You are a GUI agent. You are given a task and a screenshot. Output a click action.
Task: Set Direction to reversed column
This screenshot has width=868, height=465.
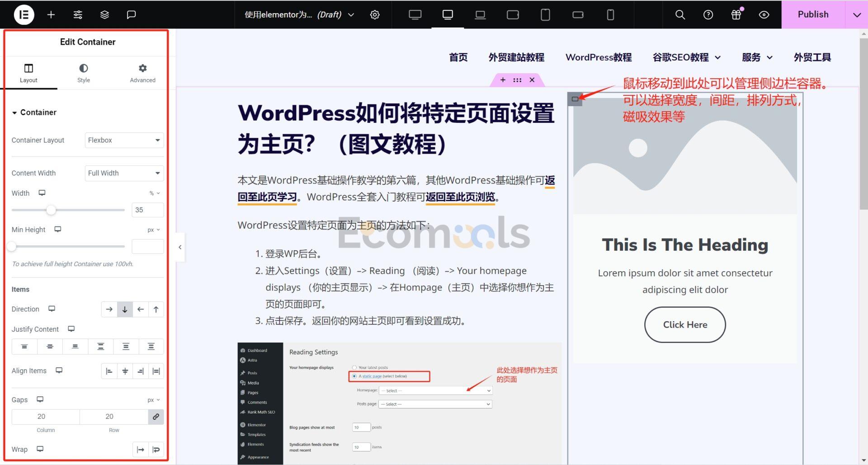click(x=156, y=310)
